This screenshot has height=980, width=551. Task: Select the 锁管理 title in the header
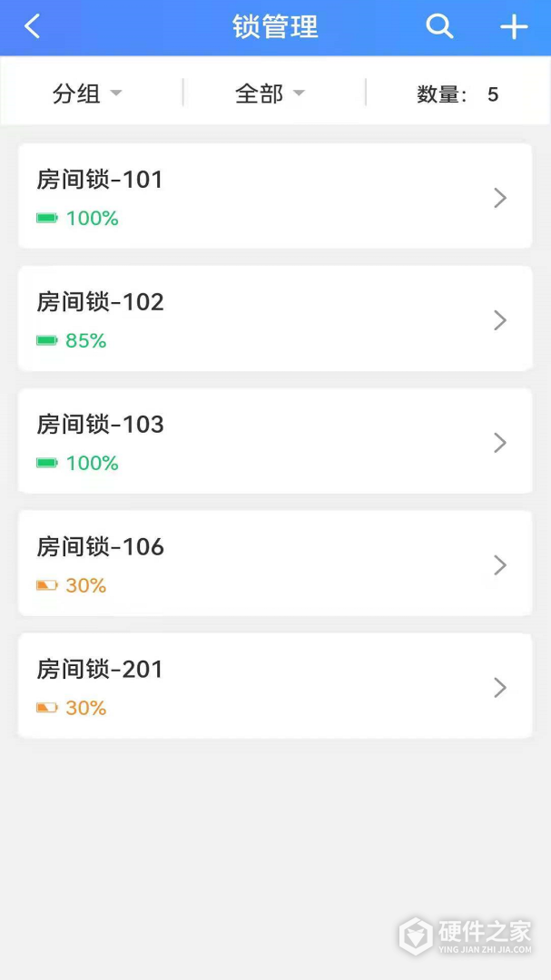pos(275,27)
